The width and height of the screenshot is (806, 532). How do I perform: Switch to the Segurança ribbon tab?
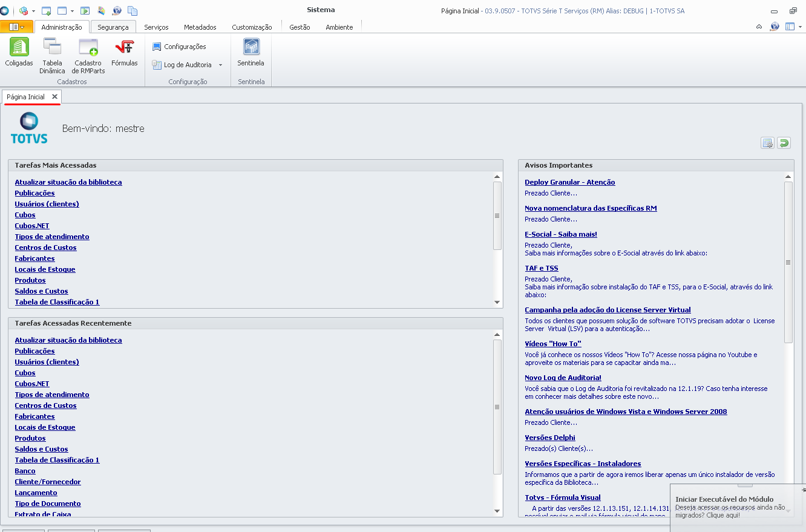point(113,27)
